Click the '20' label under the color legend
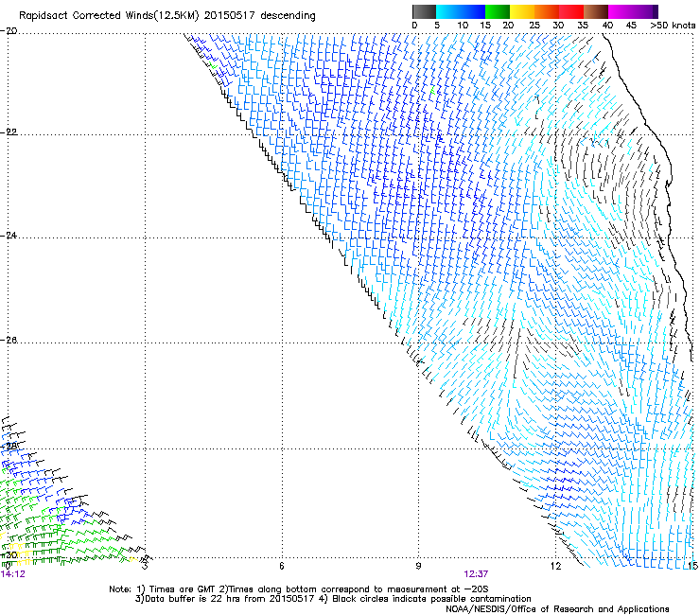 (508, 26)
